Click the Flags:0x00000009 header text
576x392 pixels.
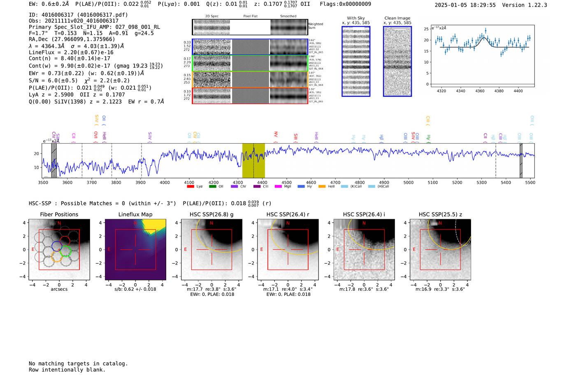pyautogui.click(x=345, y=4)
